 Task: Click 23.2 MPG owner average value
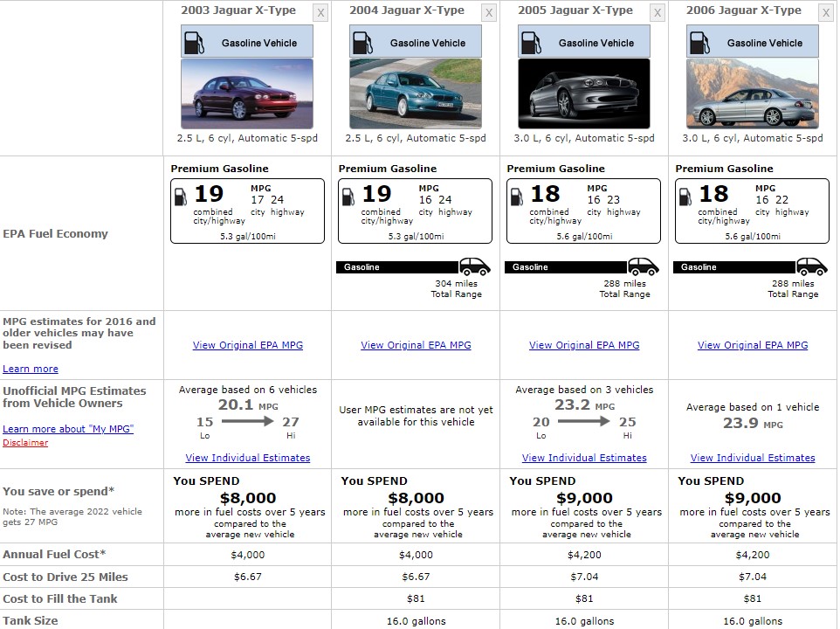(x=584, y=404)
